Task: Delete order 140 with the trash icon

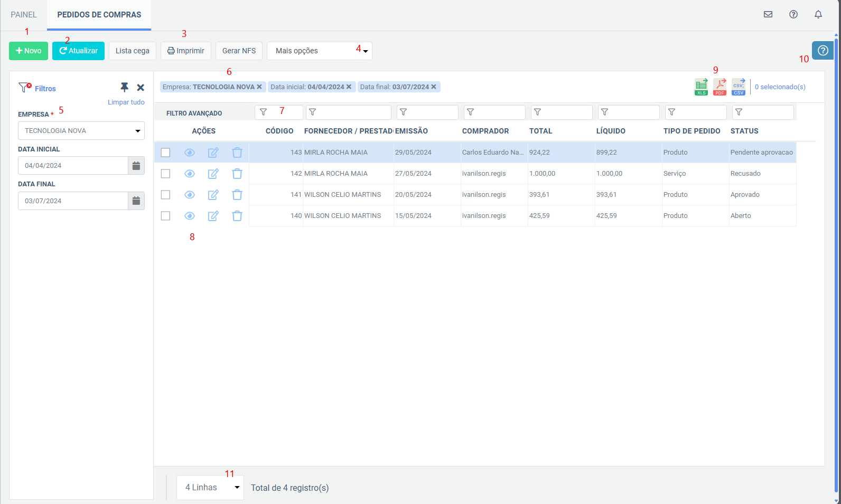Action: click(237, 216)
